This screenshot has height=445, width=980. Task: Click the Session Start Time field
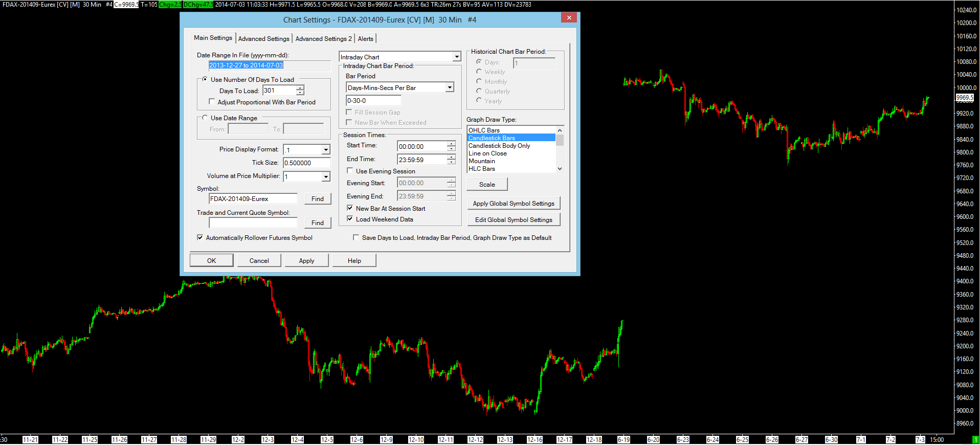pos(422,146)
